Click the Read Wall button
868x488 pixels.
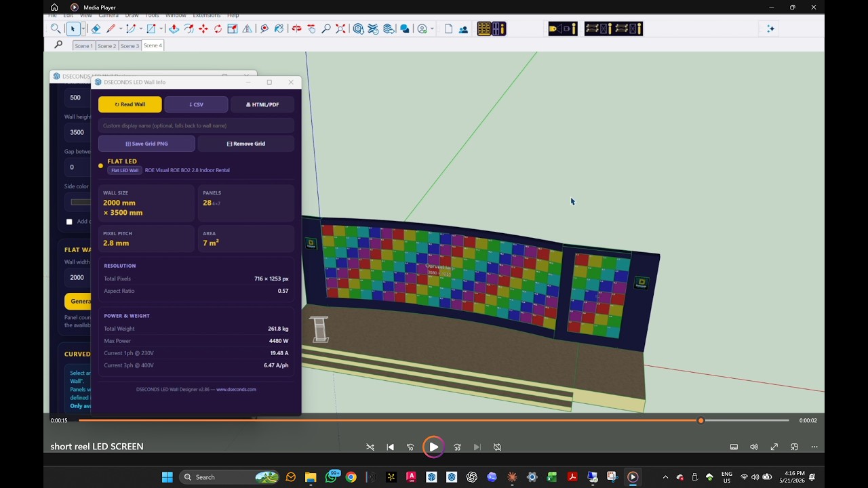click(x=130, y=104)
